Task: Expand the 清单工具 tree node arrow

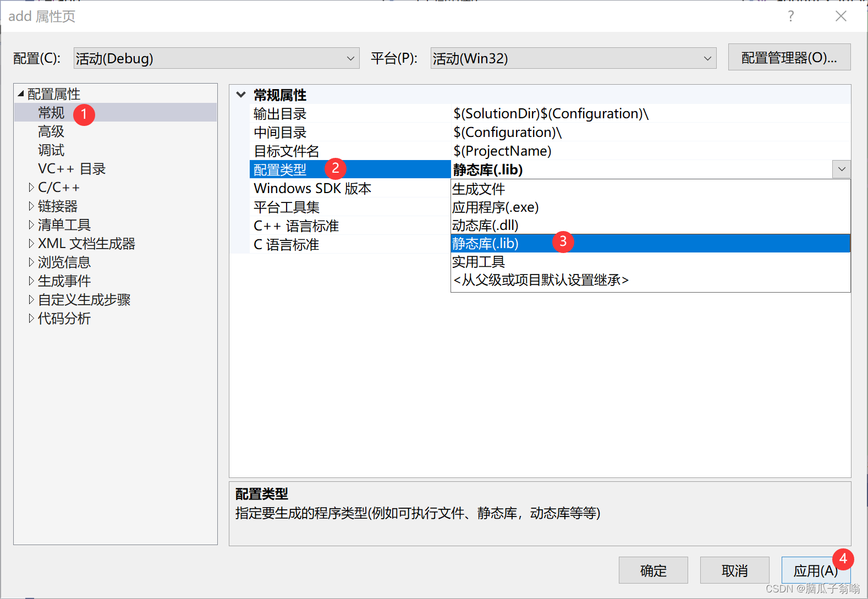Action: [x=31, y=225]
